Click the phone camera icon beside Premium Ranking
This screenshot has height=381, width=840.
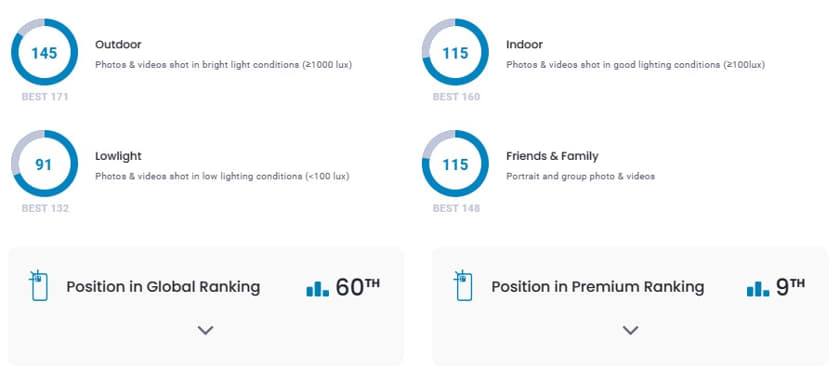tap(463, 286)
